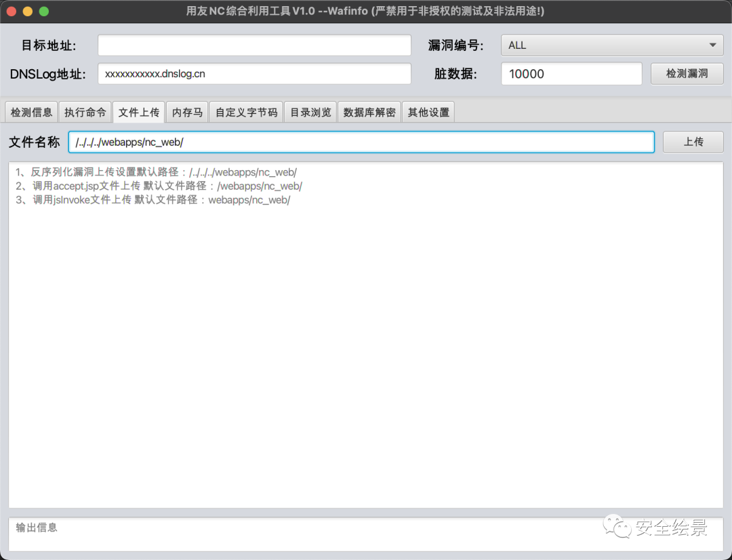Click the green maximize window button
This screenshot has width=732, height=560.
(44, 12)
